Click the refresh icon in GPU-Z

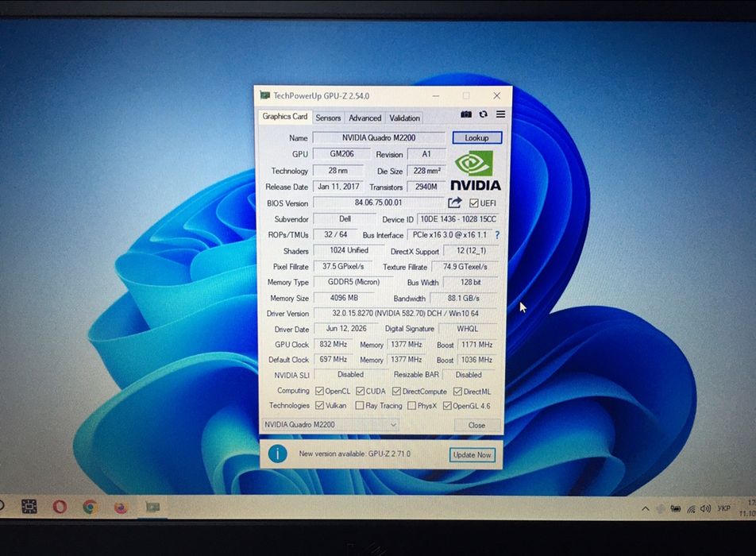pos(483,114)
